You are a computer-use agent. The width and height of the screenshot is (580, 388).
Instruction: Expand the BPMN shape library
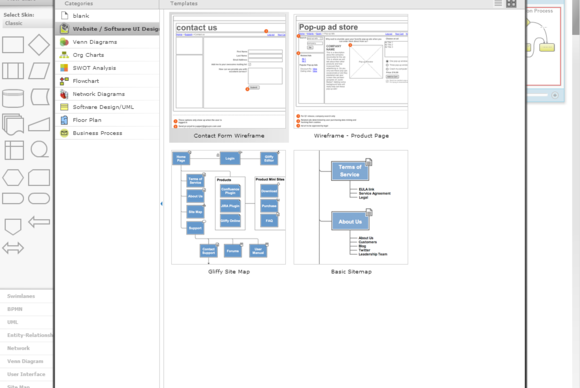tap(27, 309)
